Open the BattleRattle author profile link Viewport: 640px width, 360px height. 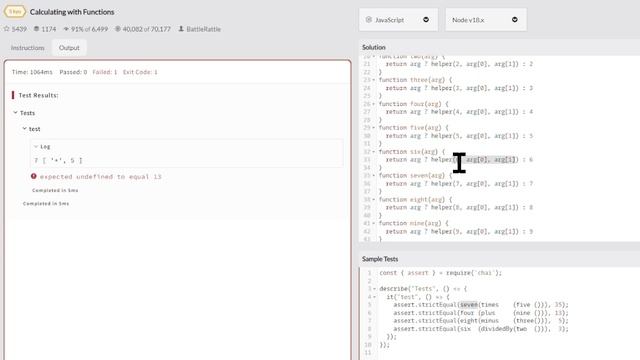[x=203, y=29]
